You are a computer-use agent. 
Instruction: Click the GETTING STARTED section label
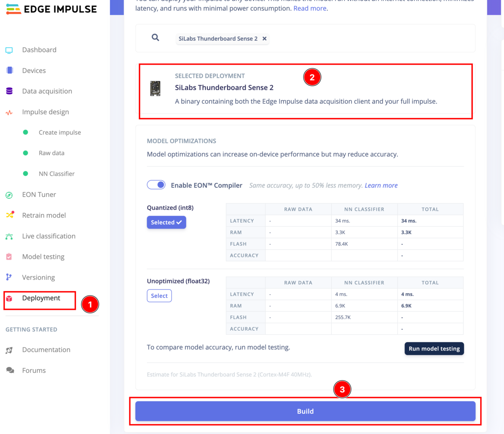[x=31, y=329]
